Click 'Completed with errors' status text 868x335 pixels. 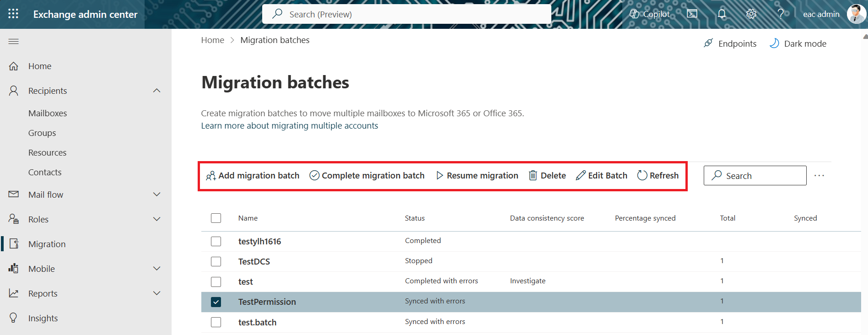click(x=441, y=281)
